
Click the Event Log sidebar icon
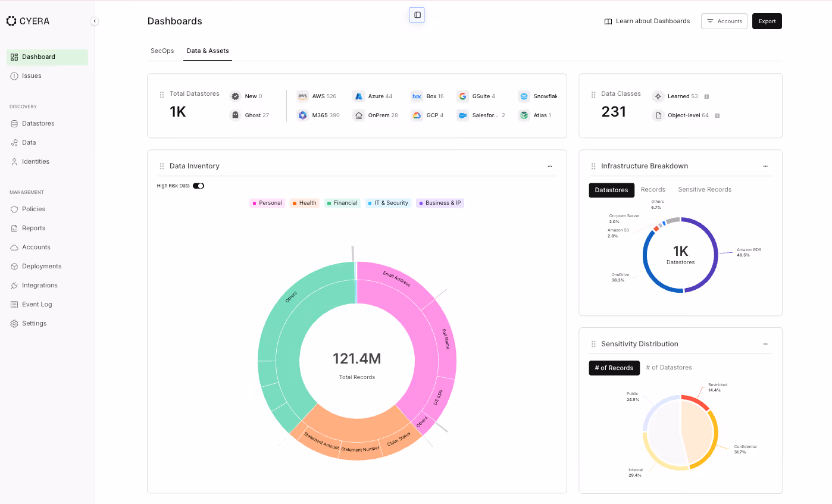[14, 305]
